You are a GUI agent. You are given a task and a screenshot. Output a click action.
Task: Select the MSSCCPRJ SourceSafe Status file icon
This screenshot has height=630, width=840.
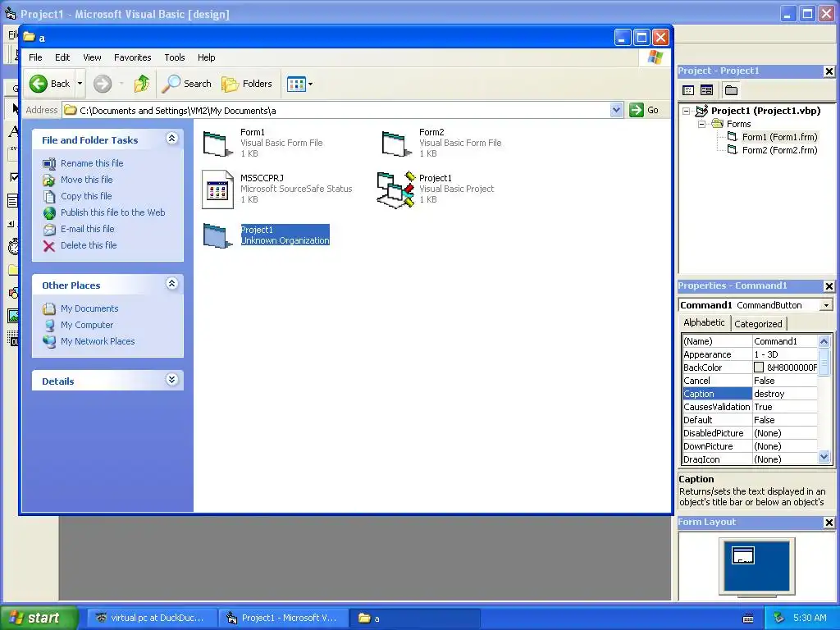coord(217,189)
